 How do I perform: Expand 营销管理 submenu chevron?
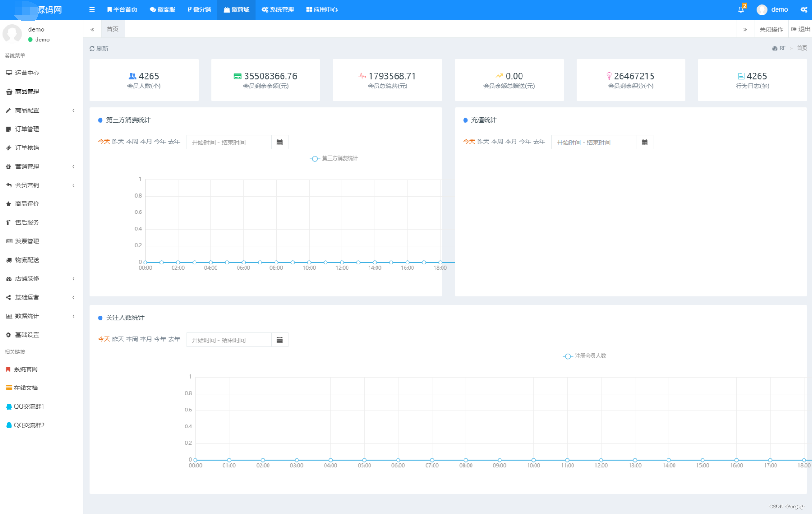73,167
